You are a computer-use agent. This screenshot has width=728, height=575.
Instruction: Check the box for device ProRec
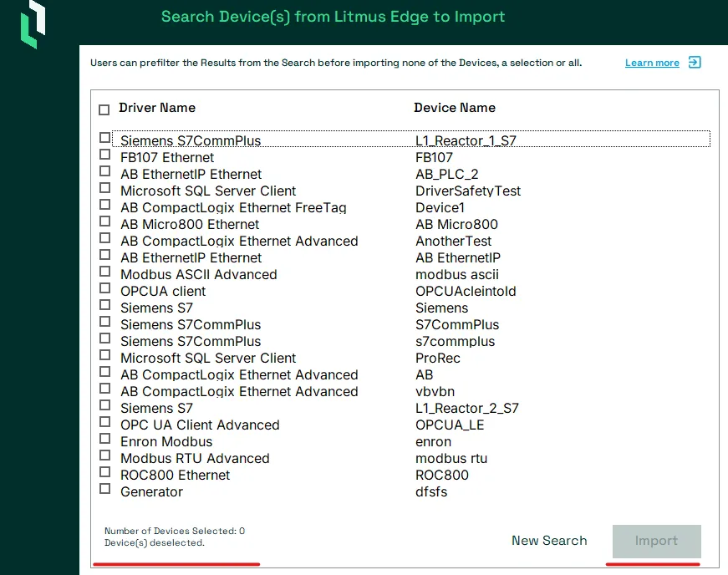105,355
